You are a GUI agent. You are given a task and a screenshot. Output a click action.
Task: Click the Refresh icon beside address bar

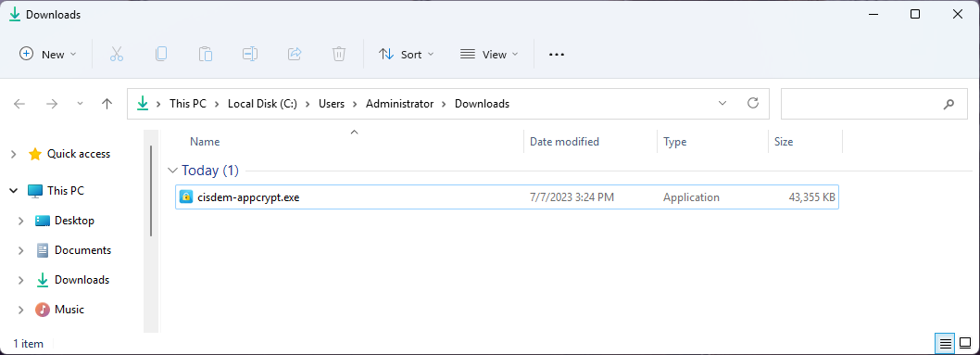[x=753, y=103]
